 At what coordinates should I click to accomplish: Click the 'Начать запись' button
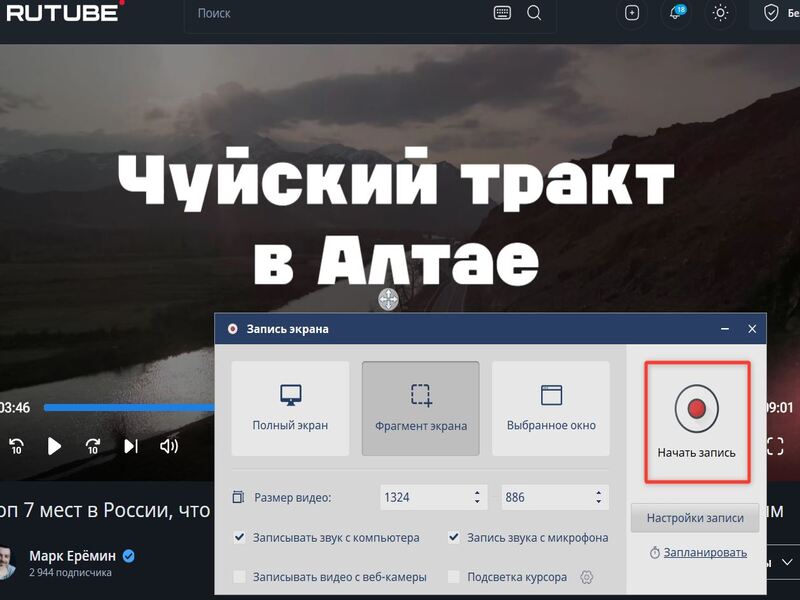(696, 422)
